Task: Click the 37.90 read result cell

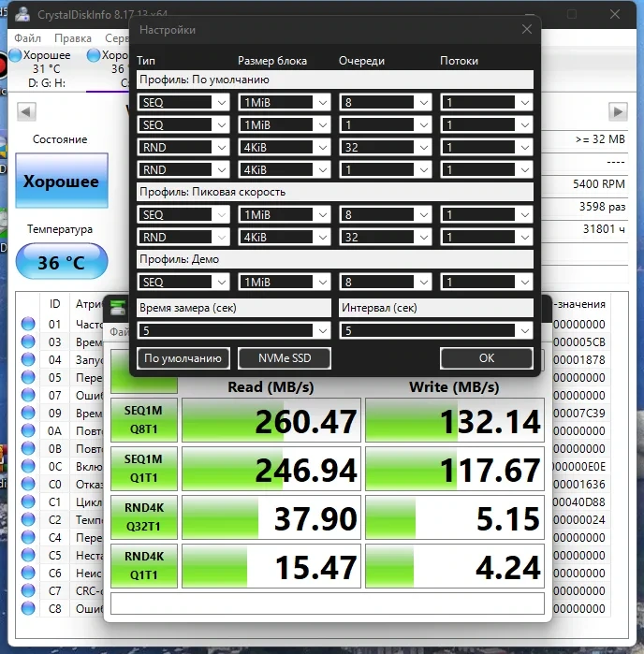Action: coord(271,517)
